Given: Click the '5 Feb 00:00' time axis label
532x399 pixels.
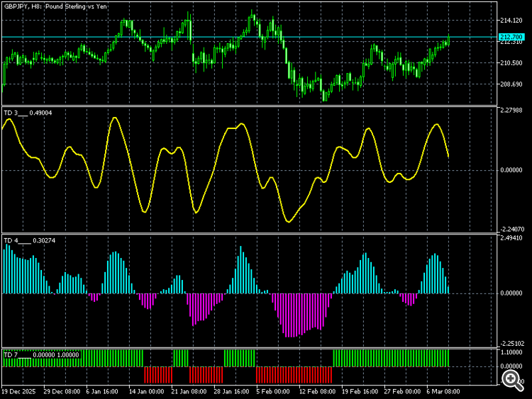Looking at the screenshot, I should point(273,391).
